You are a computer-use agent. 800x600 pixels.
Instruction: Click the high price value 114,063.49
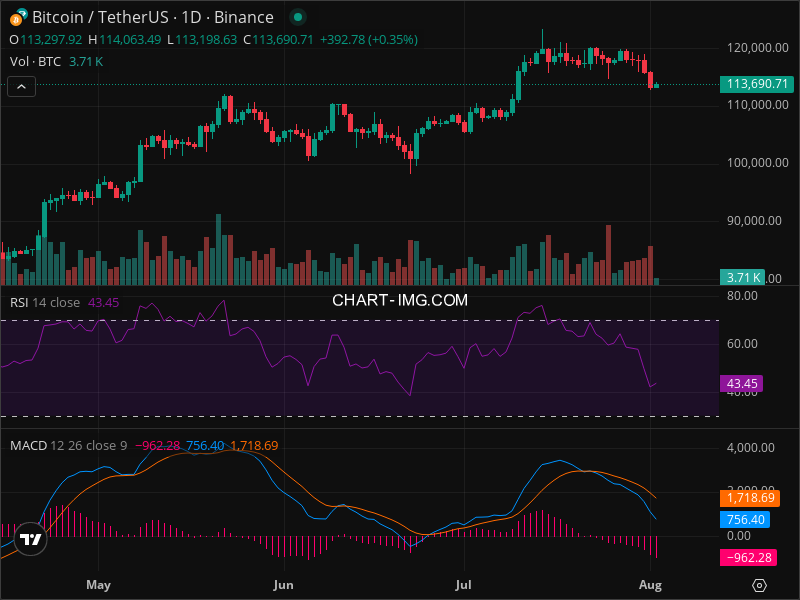130,40
